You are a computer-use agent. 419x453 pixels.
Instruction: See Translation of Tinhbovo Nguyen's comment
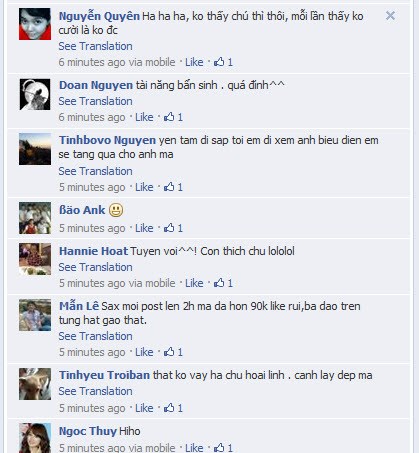pos(95,171)
